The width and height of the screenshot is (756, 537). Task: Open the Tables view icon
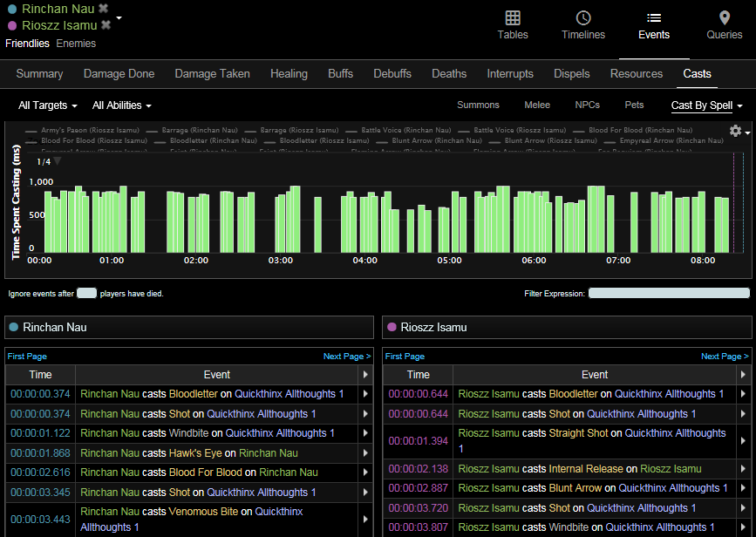(x=513, y=18)
